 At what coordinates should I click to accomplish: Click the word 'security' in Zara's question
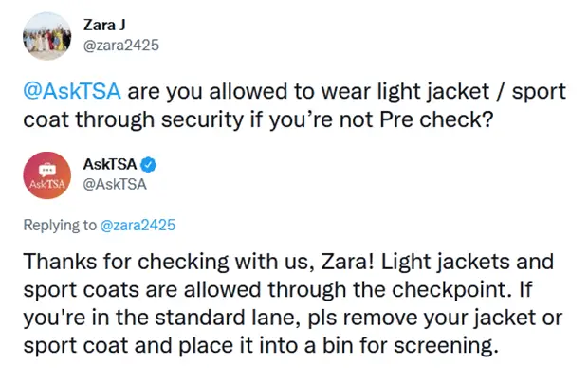coord(203,119)
